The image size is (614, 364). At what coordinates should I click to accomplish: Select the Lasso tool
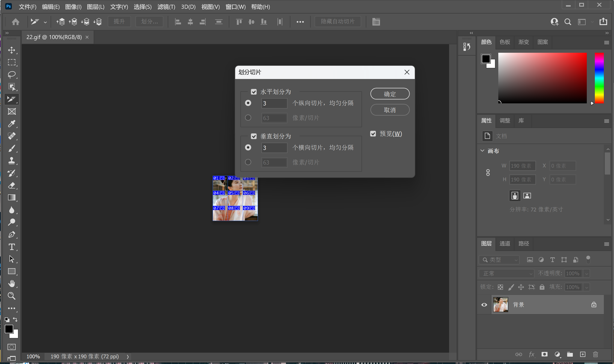[12, 75]
